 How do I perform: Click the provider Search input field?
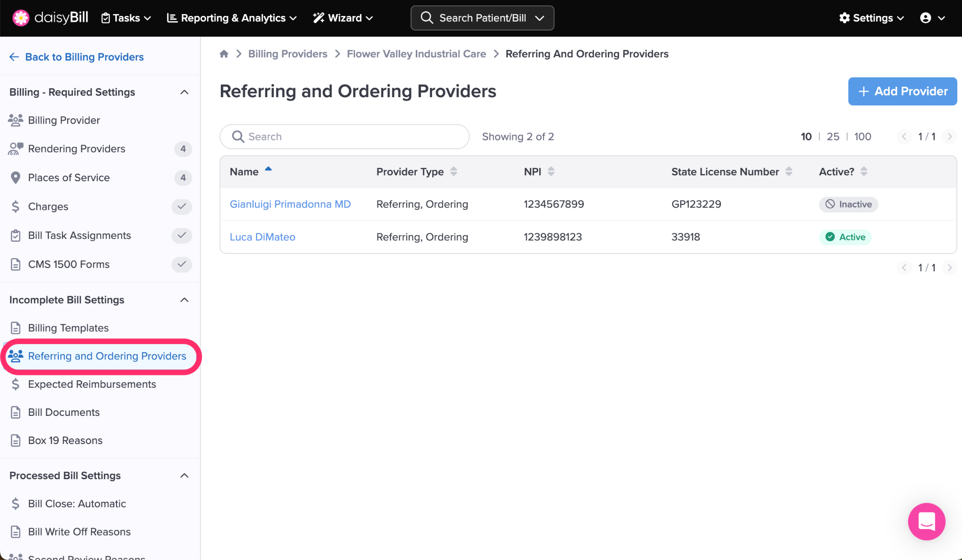[x=344, y=137]
